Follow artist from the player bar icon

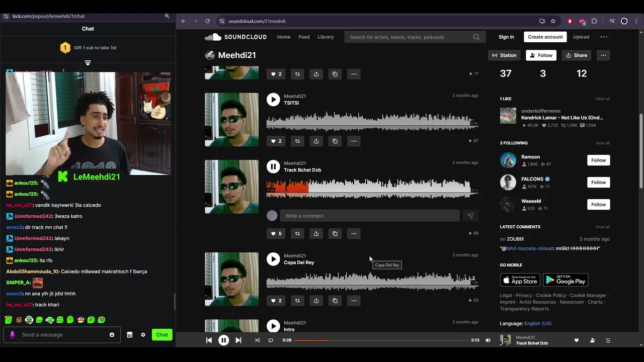tap(592, 340)
